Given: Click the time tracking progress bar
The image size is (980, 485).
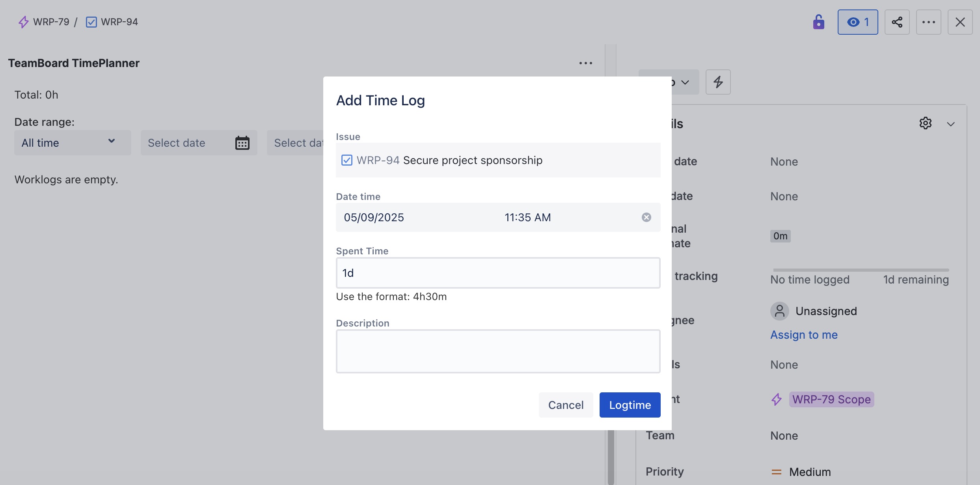Looking at the screenshot, I should point(861,270).
